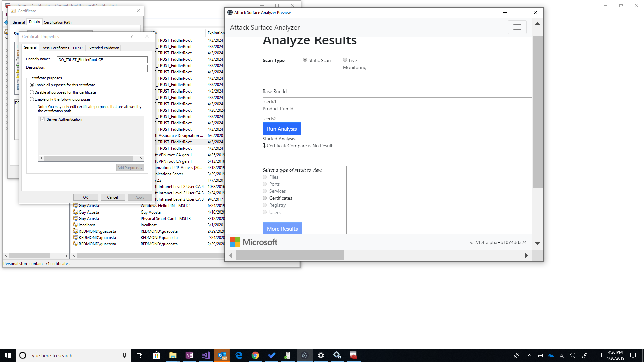This screenshot has height=362, width=644.
Task: Click the Add Purpose button
Action: coord(130,168)
